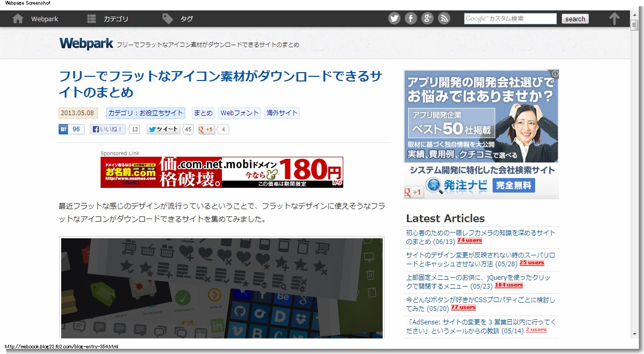Click the カテゴリ：お役立ちサイト tag
Image resolution: width=644 pixels, height=354 pixels.
pos(146,113)
